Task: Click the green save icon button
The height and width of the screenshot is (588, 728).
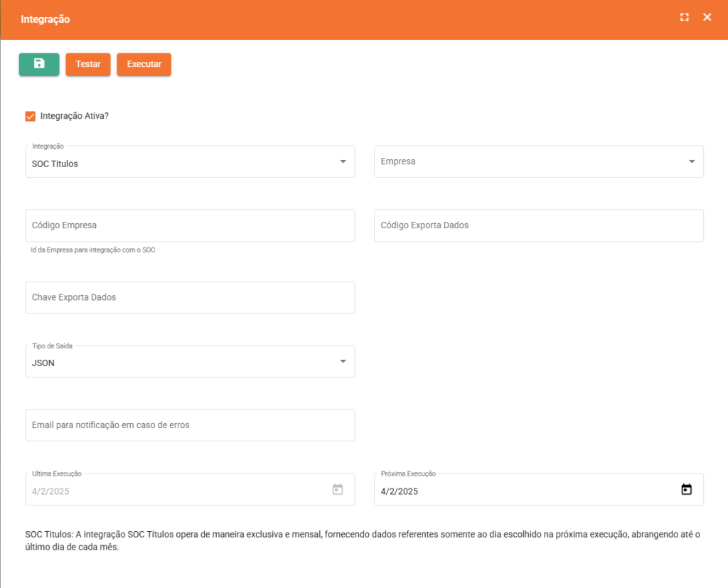Action: click(x=39, y=64)
